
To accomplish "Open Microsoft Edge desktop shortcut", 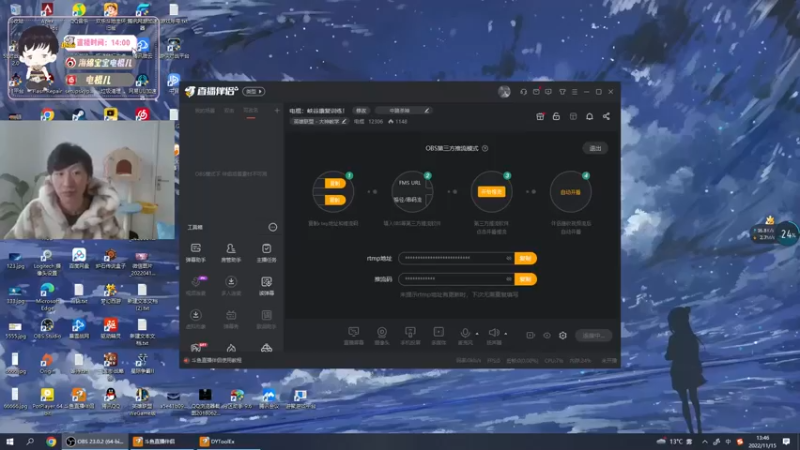I will 47,296.
